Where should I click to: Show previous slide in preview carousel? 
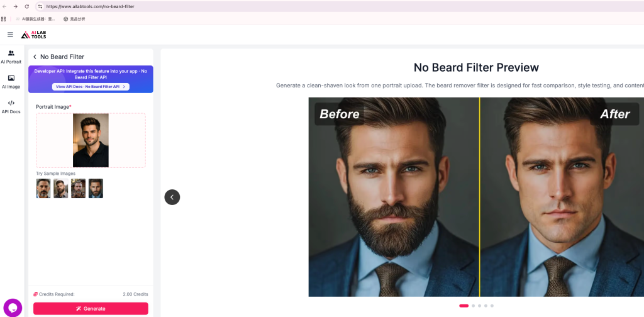pos(172,197)
